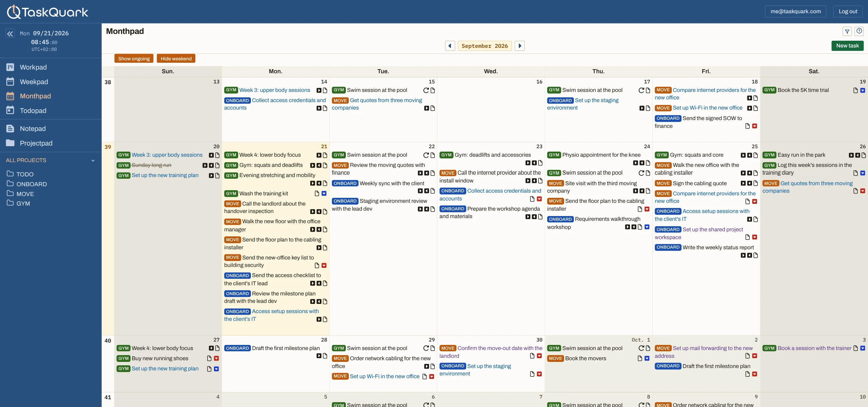The height and width of the screenshot is (407, 868).
Task: Toggle the 'Hide weekend' button
Action: tap(176, 59)
